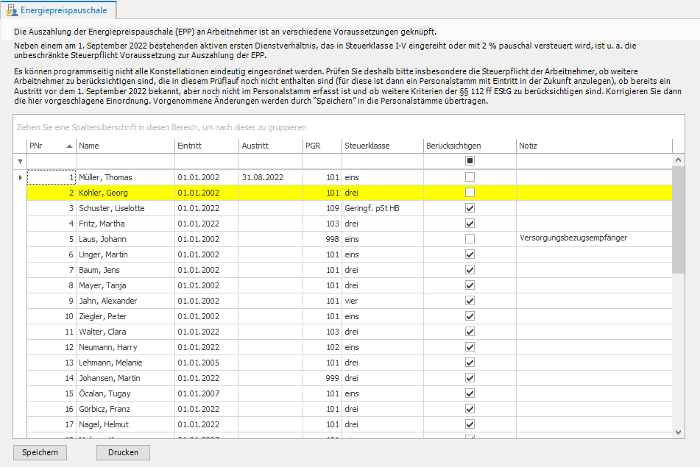
Task: Open the Energiepreispauschale tab
Action: [58, 10]
